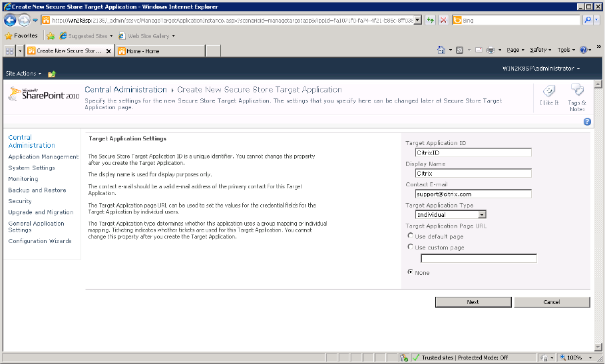Click the Refresh page icon
Image resolution: width=605 pixels, height=364 pixels.
(430, 20)
